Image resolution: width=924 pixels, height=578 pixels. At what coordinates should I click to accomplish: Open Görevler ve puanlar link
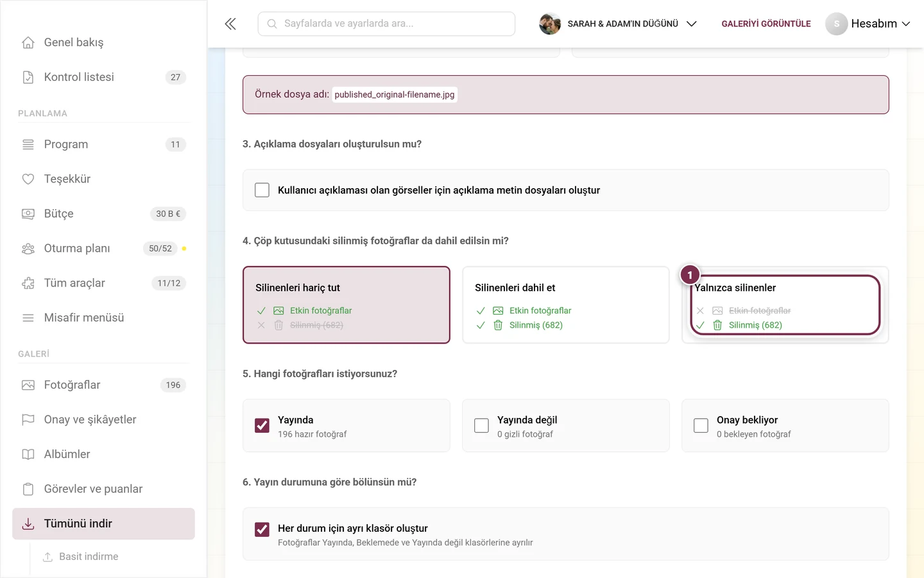pos(103,489)
